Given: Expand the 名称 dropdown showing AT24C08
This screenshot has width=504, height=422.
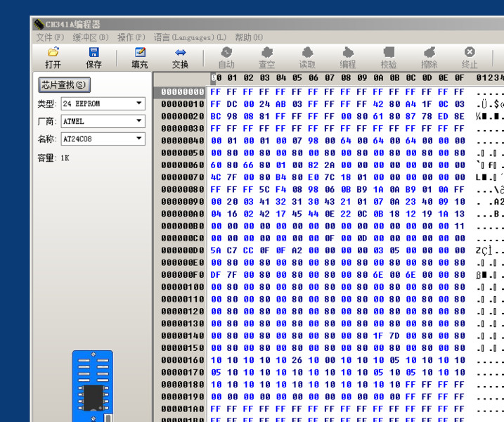Looking at the screenshot, I should click(139, 139).
